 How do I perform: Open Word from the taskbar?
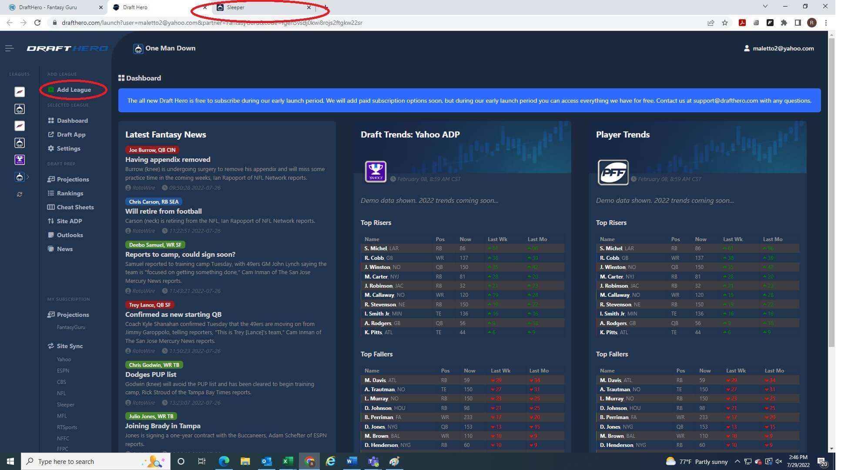[x=352, y=461]
